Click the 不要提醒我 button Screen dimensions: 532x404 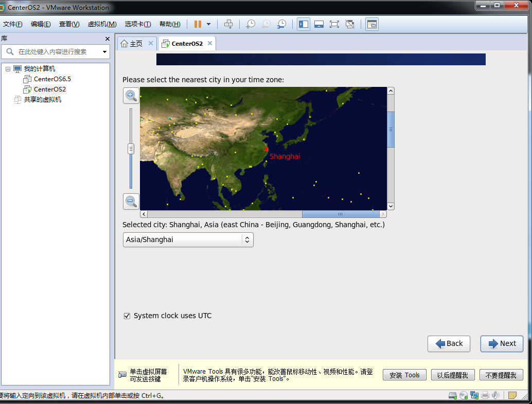click(501, 375)
